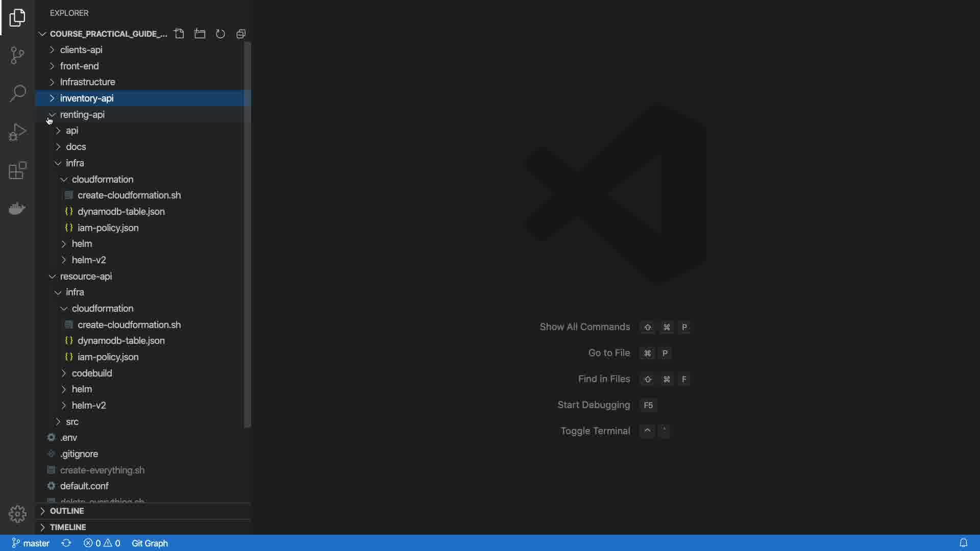Open the Manage gear menu

tap(17, 514)
